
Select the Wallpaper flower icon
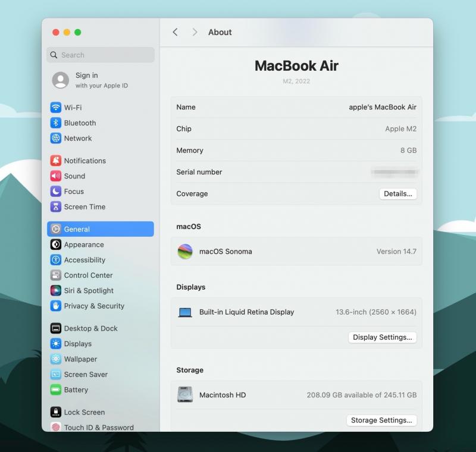[55, 359]
